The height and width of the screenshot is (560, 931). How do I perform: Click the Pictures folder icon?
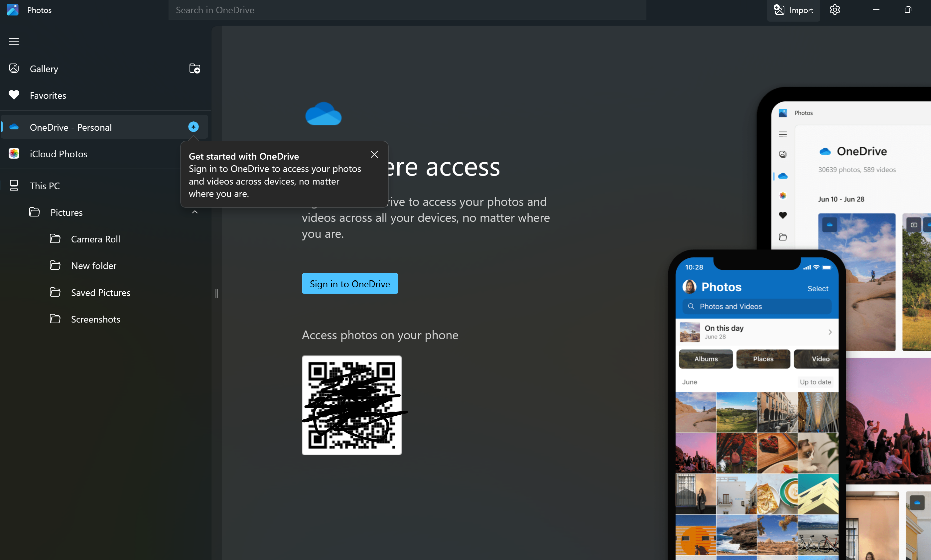[35, 212]
